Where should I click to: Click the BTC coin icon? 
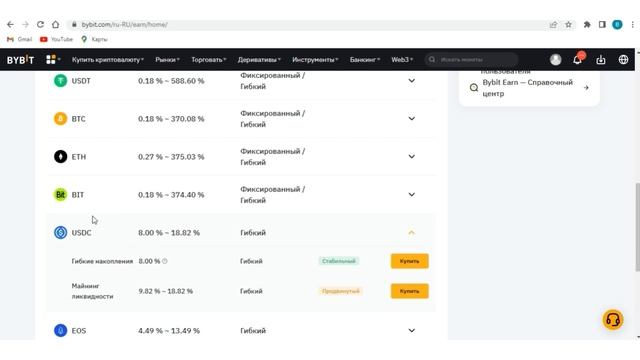(60, 119)
